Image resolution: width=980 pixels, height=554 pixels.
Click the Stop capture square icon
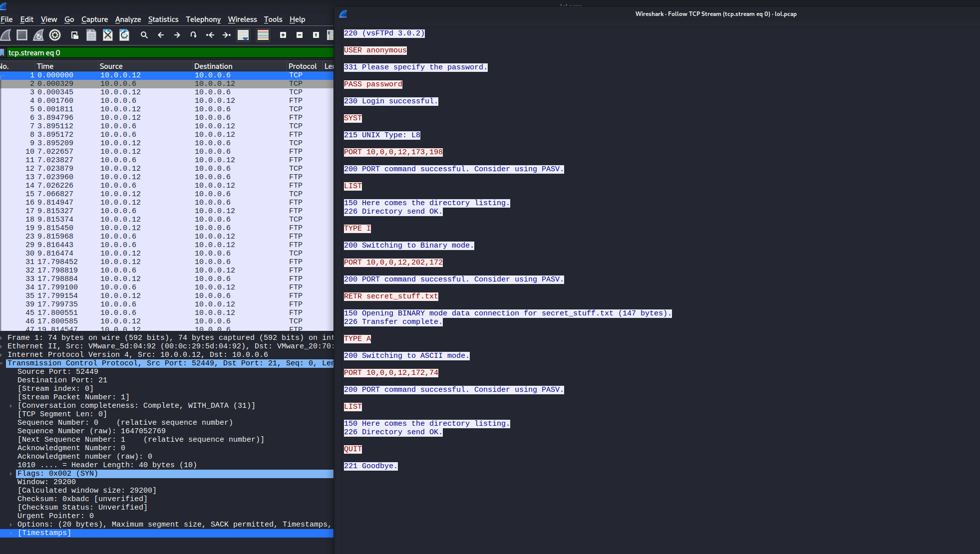pos(21,35)
